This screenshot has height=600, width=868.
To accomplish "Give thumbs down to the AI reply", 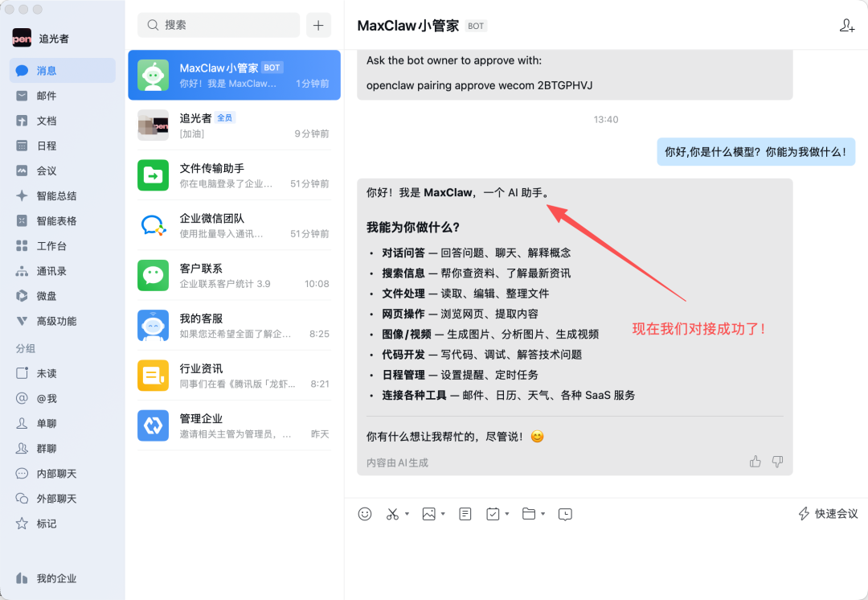I will (776, 461).
